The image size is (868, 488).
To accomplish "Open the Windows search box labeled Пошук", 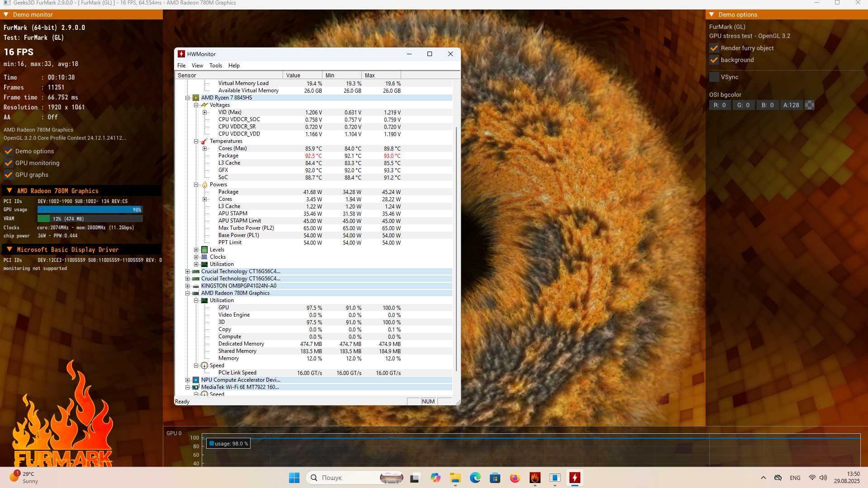I will [x=355, y=478].
